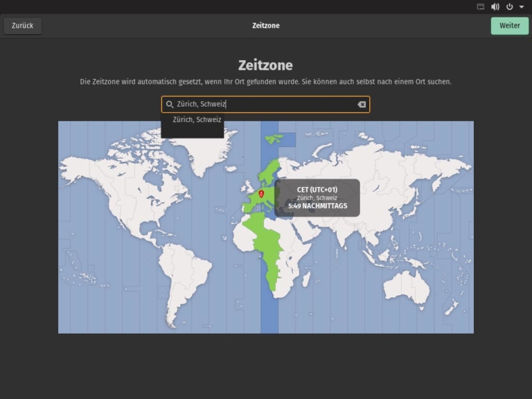The image size is (532, 399).
Task: Expand the system menu arrow
Action: click(x=522, y=6)
